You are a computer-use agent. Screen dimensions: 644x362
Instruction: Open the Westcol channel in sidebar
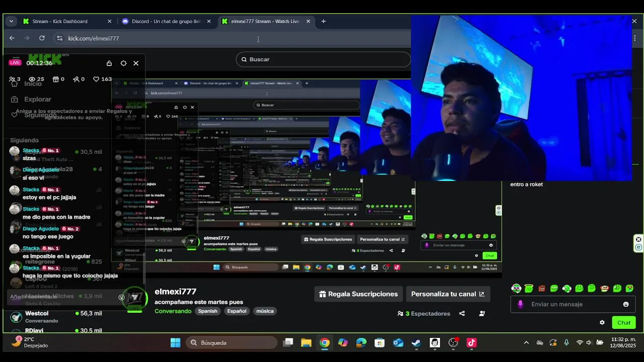point(55,317)
